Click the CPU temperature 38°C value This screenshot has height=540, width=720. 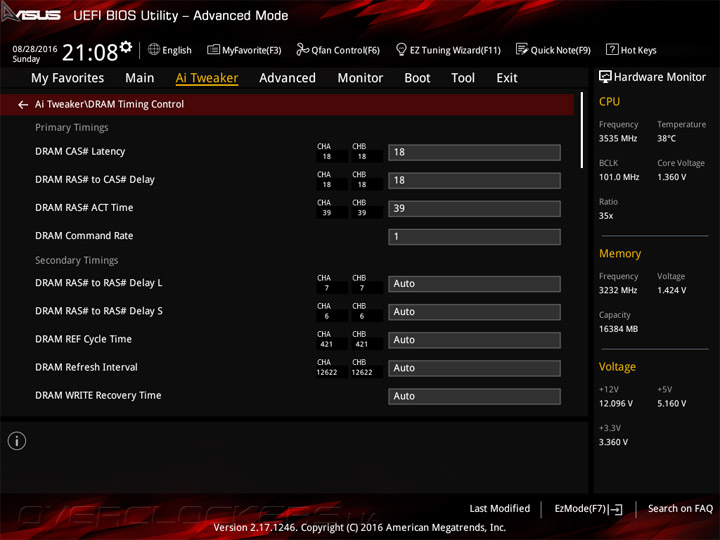point(666,139)
